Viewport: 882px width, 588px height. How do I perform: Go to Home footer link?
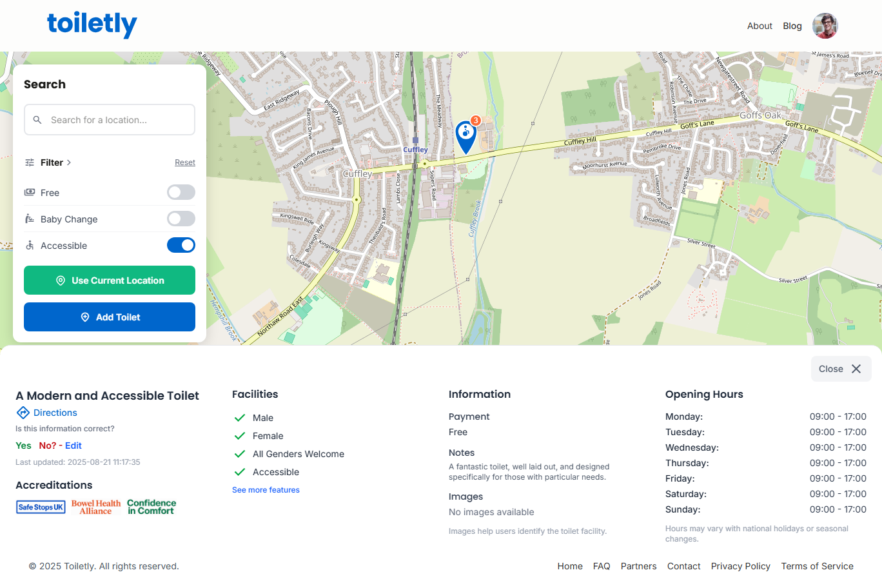pos(570,566)
